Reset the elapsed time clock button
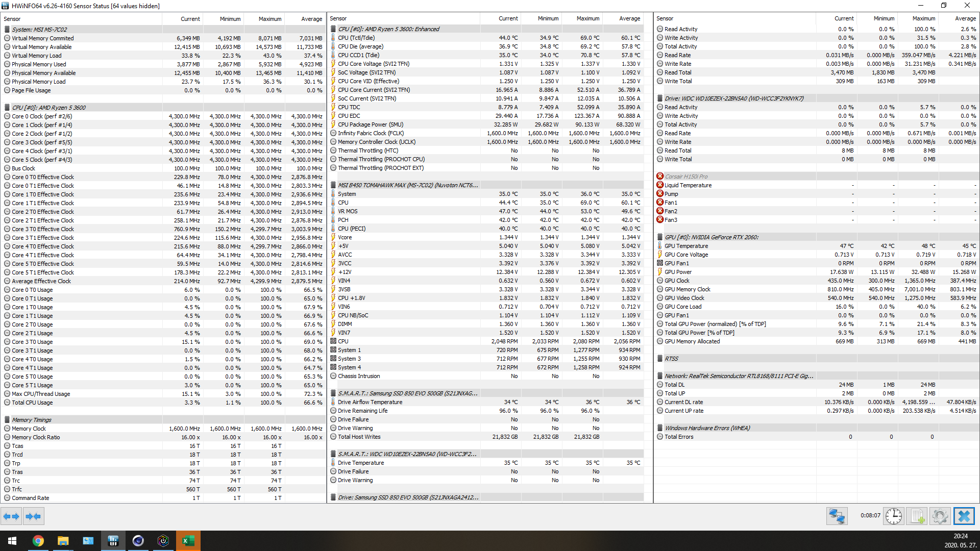Viewport: 980px width, 551px height. tap(894, 516)
